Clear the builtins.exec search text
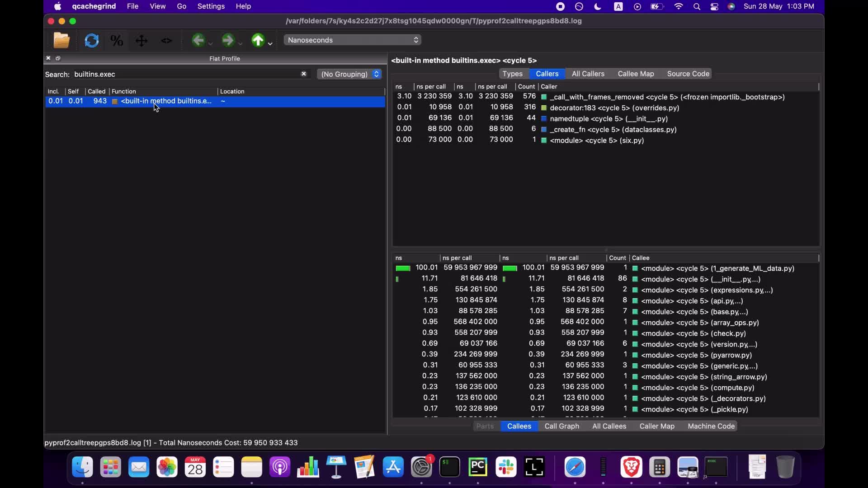Screen dimensions: 868x488 [303, 74]
